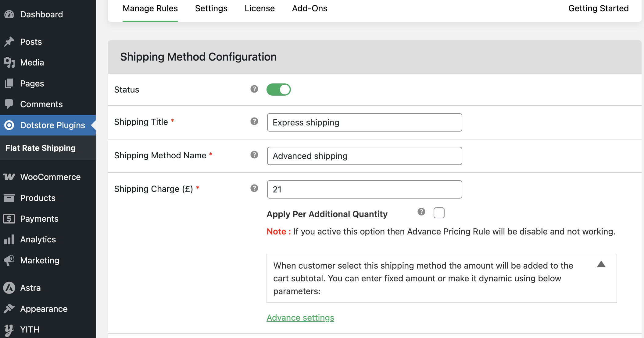Click the 'Shipping Method Name' field label
The width and height of the screenshot is (644, 338).
coord(160,155)
